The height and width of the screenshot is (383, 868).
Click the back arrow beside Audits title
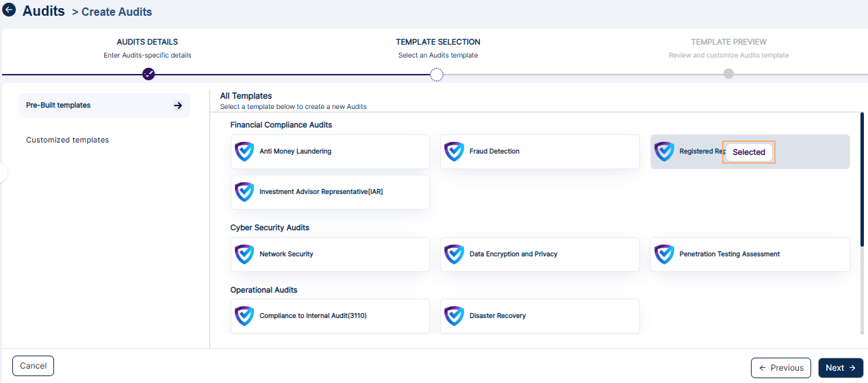[x=9, y=10]
